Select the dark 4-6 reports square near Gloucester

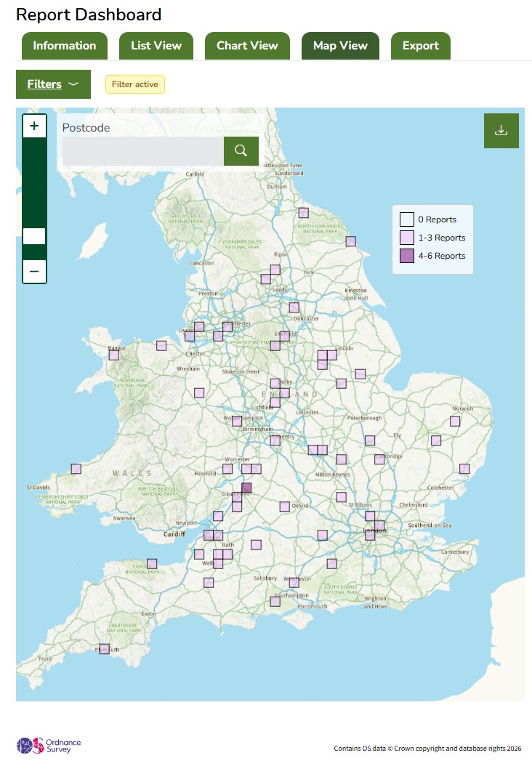click(x=246, y=488)
